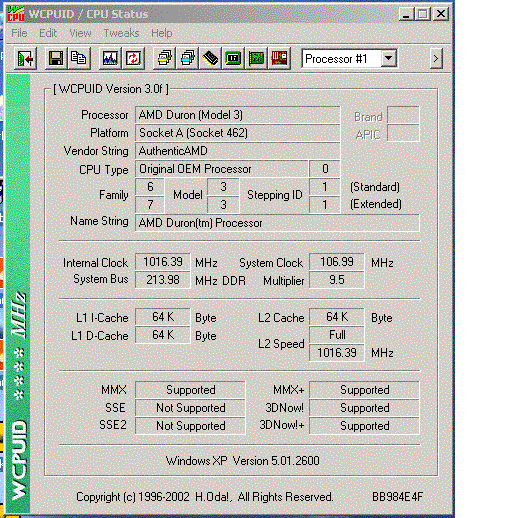
Task: Expand toolbar with right chevron button
Action: pos(436,59)
